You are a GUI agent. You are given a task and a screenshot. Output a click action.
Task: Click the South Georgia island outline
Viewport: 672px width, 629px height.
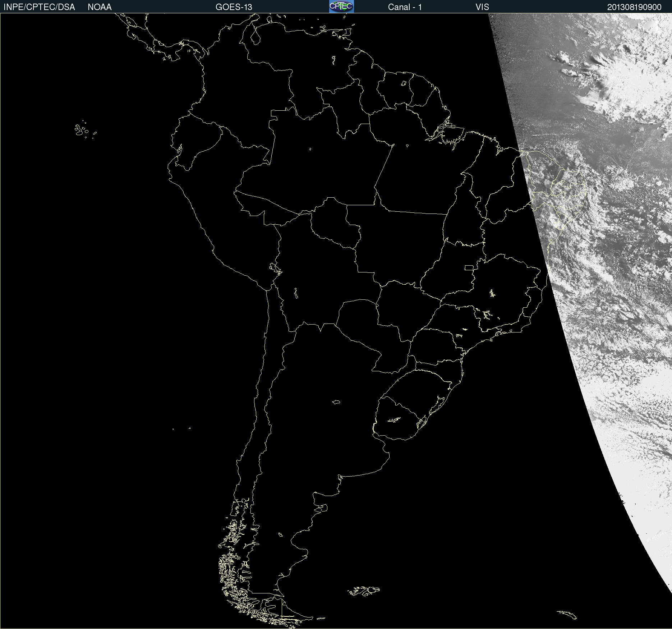567,614
